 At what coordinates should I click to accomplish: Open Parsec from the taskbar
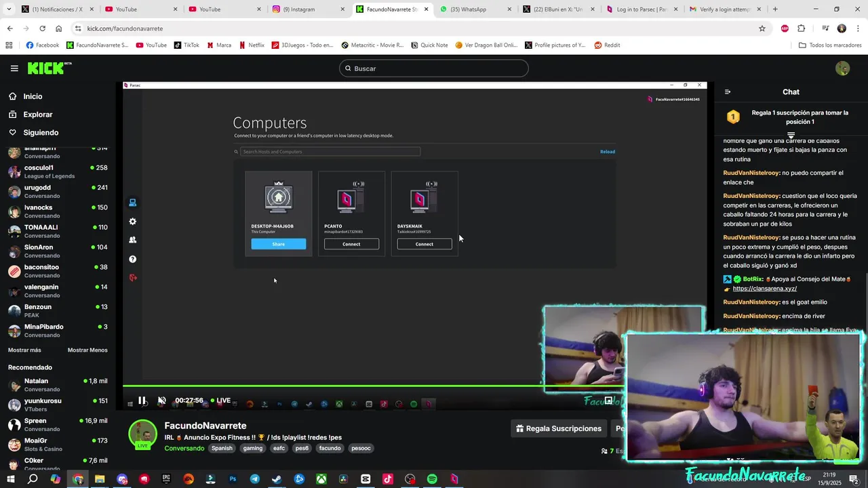pyautogui.click(x=454, y=479)
